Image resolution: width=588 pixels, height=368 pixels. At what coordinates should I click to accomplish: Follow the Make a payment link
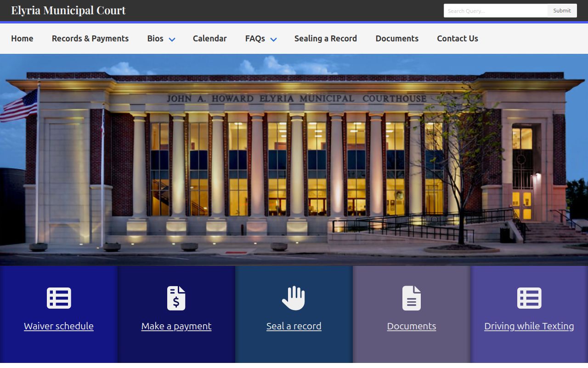click(176, 326)
